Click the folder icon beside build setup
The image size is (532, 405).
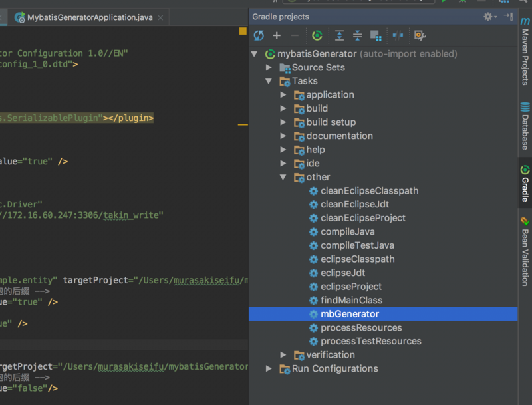(x=299, y=123)
